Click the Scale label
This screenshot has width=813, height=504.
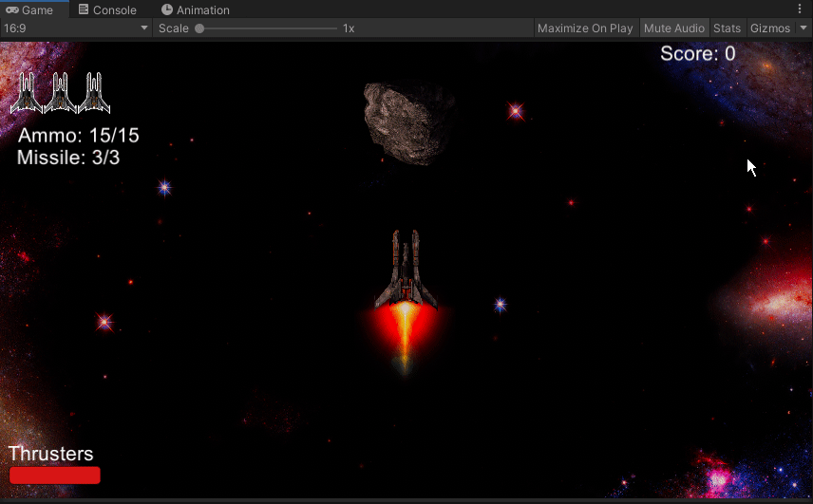coord(174,28)
